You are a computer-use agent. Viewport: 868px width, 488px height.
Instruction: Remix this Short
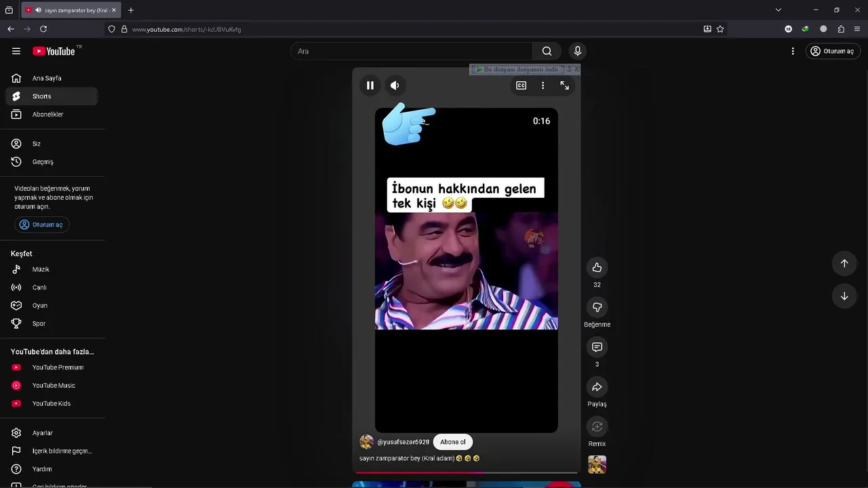(x=597, y=426)
